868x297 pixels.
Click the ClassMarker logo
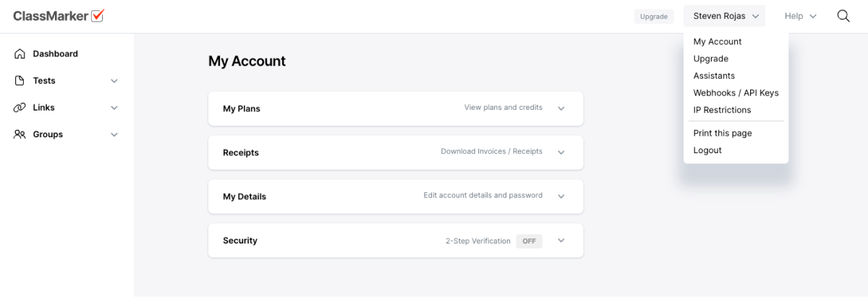59,16
